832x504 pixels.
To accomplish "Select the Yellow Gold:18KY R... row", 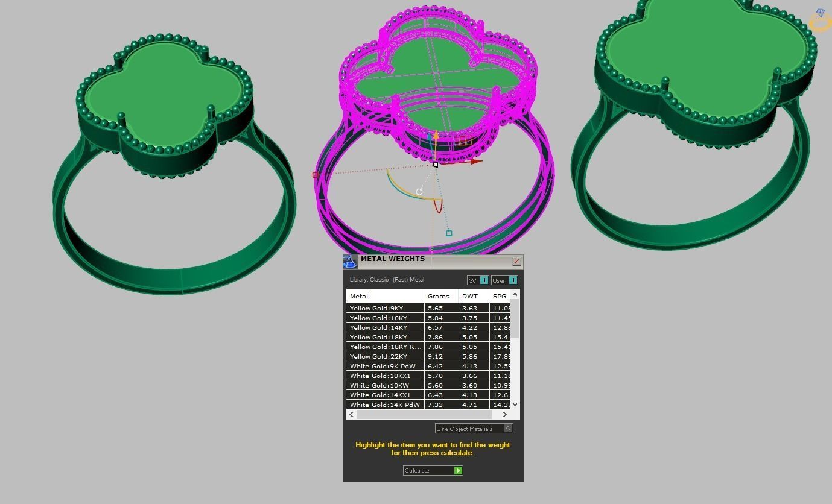I will [x=428, y=347].
